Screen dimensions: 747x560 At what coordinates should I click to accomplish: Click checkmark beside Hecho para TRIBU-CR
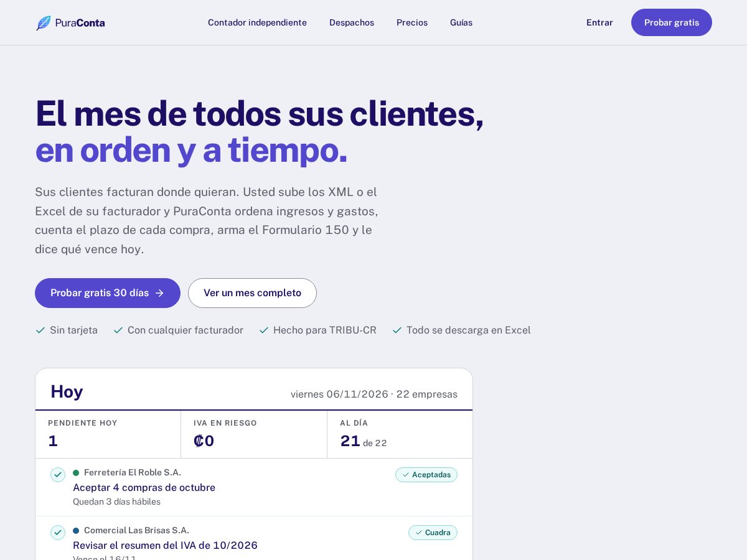tap(264, 330)
